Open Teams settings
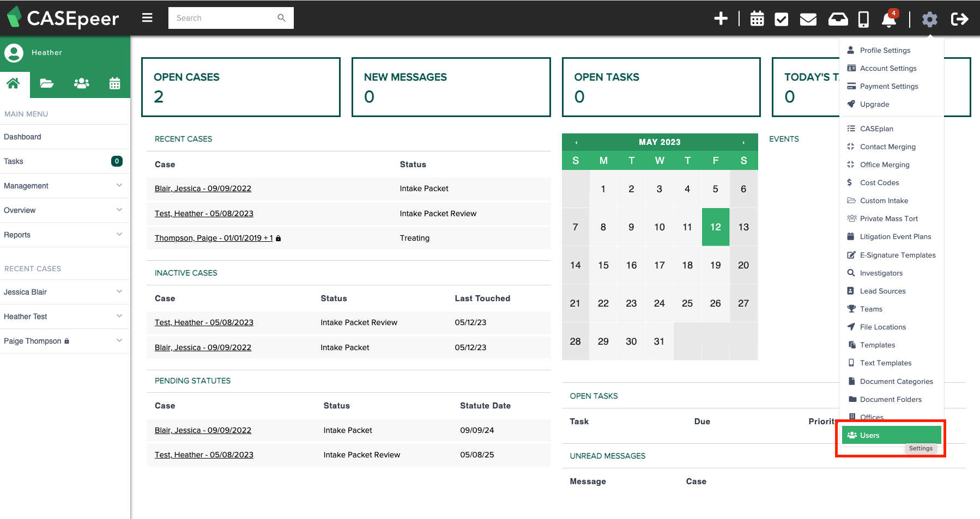Viewport: 980px width, 519px height. (x=892, y=309)
